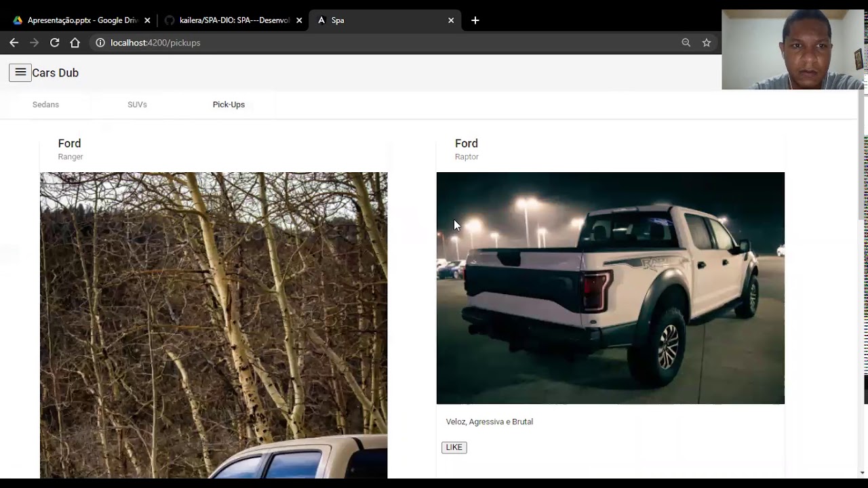Click the Ranger subtitle text
Image resolution: width=868 pixels, height=488 pixels.
(x=71, y=157)
